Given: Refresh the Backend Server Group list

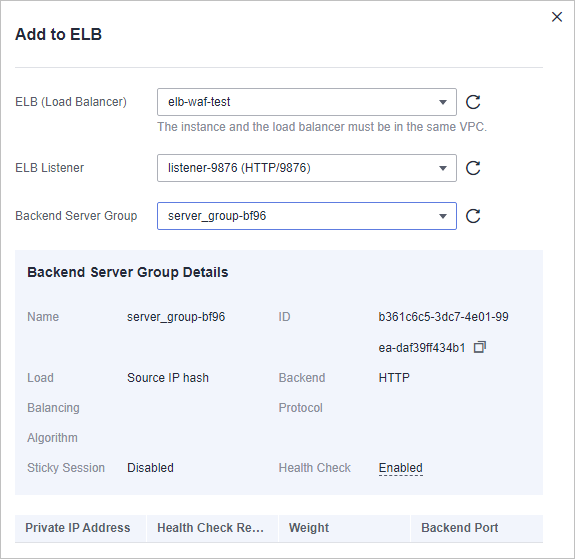Looking at the screenshot, I should (473, 216).
